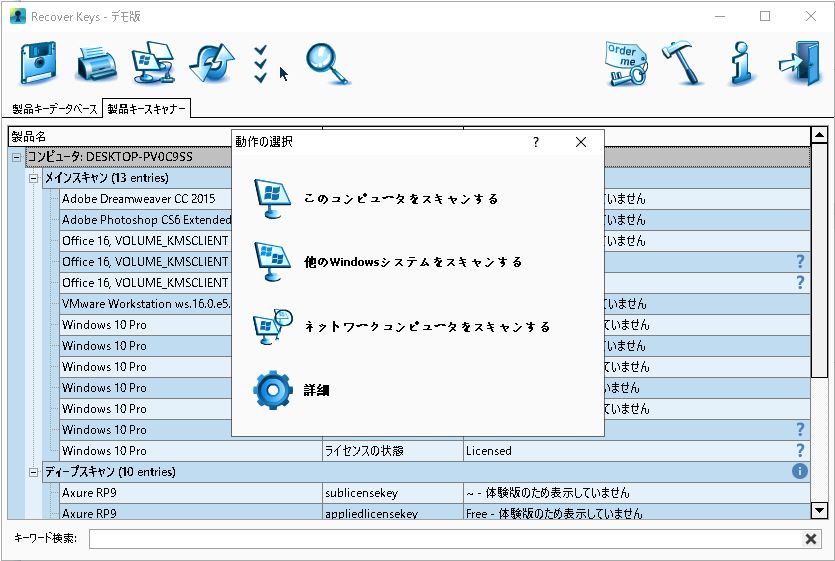
Task: Select Axure RP9 sublicensekey row
Action: click(435, 493)
